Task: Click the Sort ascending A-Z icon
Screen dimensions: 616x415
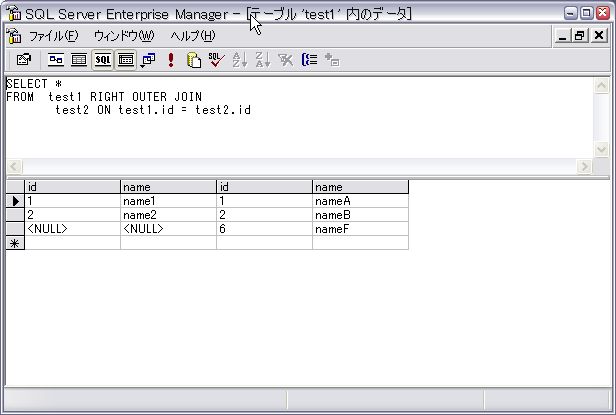Action: (x=239, y=60)
